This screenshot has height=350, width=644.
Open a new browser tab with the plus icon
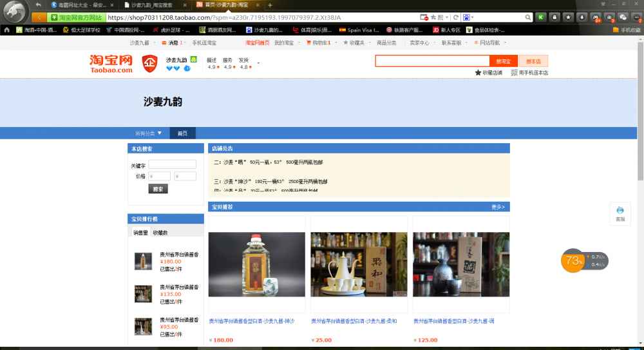pyautogui.click(x=270, y=5)
